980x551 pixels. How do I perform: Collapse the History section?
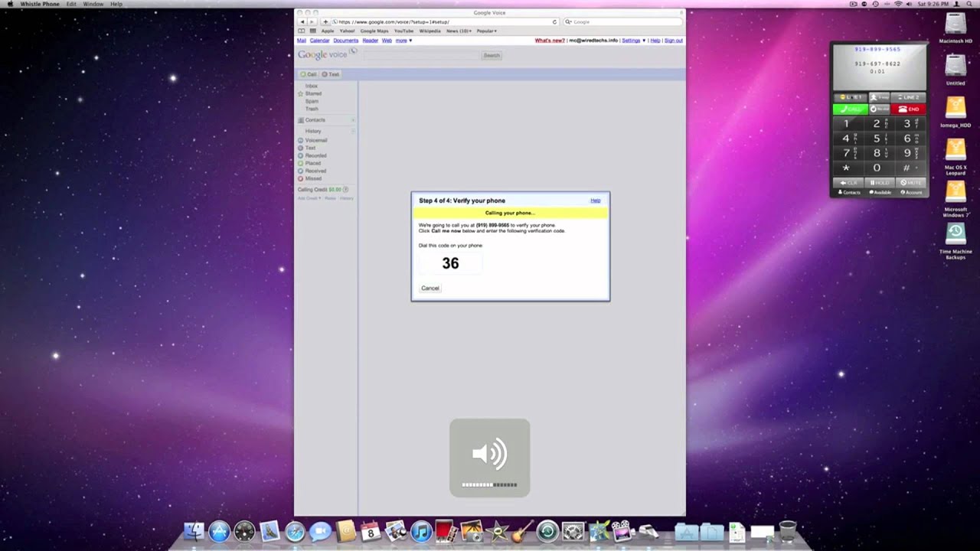coord(353,131)
